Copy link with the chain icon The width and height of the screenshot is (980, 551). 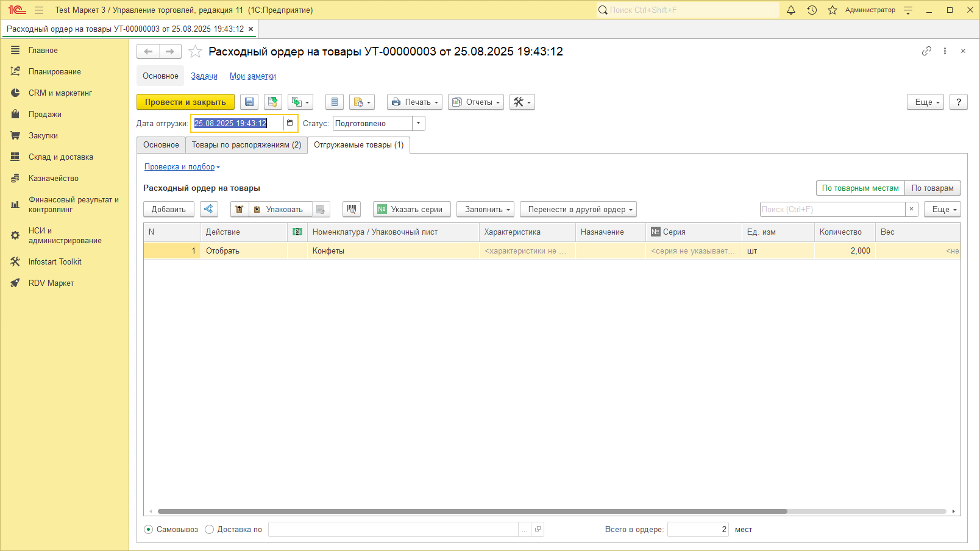click(926, 51)
